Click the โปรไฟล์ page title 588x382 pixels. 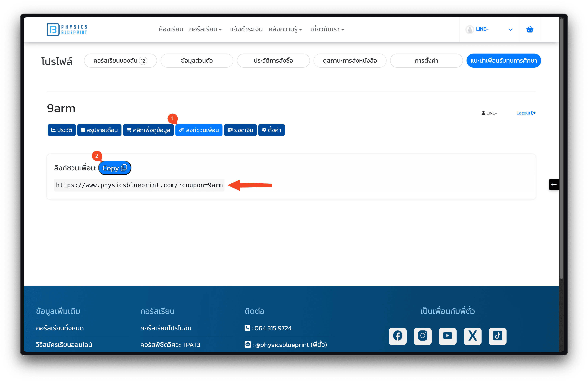[x=57, y=61]
